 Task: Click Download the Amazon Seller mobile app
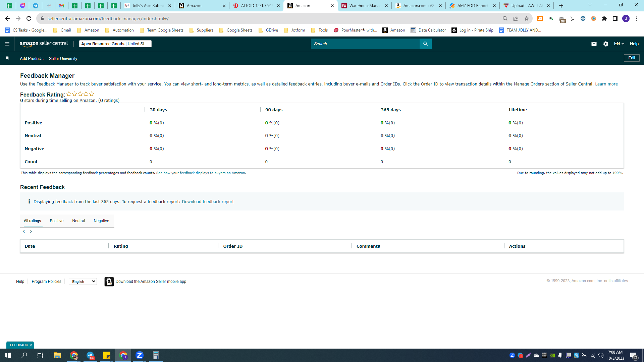tap(151, 282)
